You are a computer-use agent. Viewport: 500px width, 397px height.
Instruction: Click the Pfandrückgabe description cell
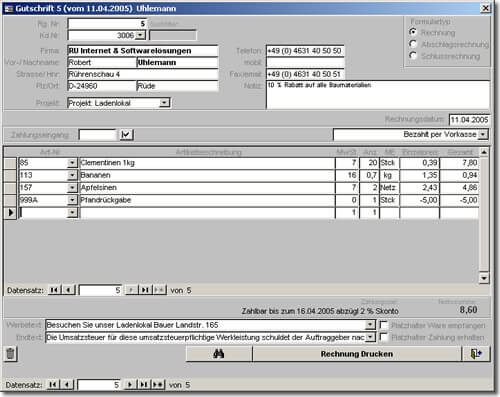207,200
